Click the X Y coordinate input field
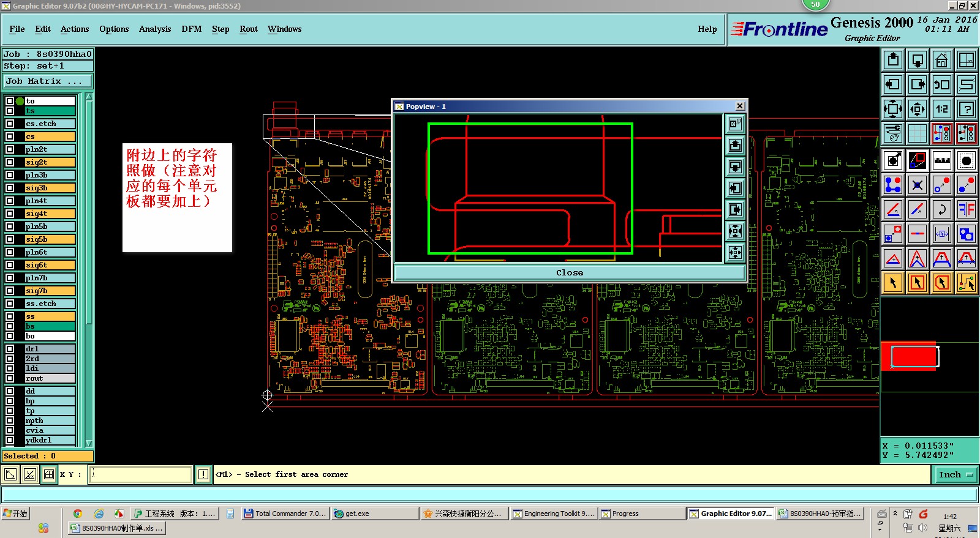Screen dimensions: 980x538 click(x=141, y=474)
